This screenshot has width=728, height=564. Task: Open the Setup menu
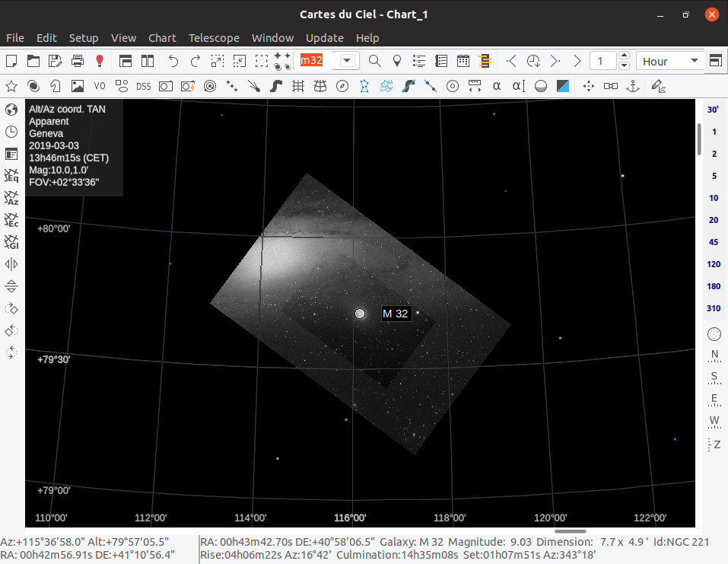[84, 37]
